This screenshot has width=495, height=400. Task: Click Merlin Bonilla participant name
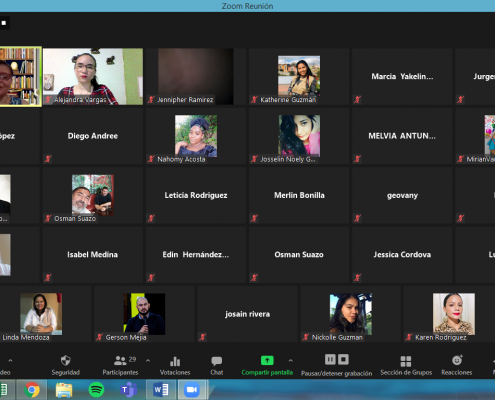pos(299,195)
